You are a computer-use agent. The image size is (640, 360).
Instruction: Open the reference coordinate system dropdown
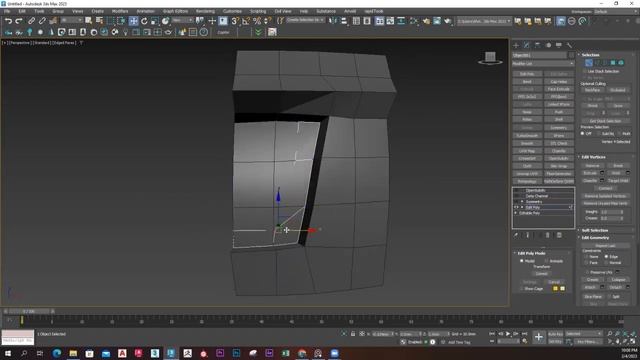click(x=182, y=20)
